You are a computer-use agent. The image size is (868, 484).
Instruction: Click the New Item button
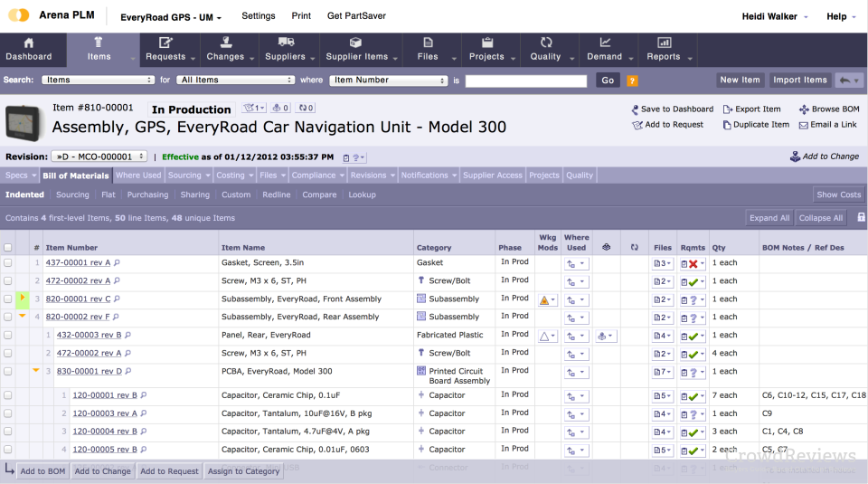[x=741, y=80]
